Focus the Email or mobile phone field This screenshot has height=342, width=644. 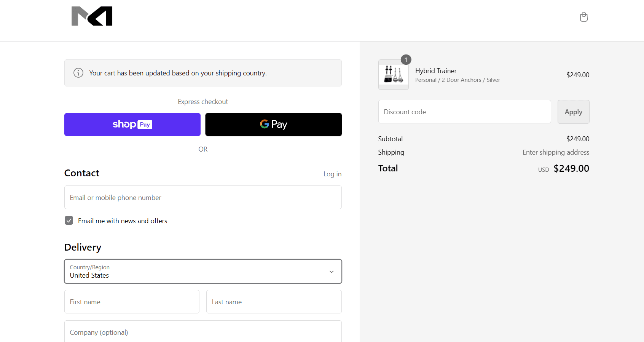tap(203, 197)
